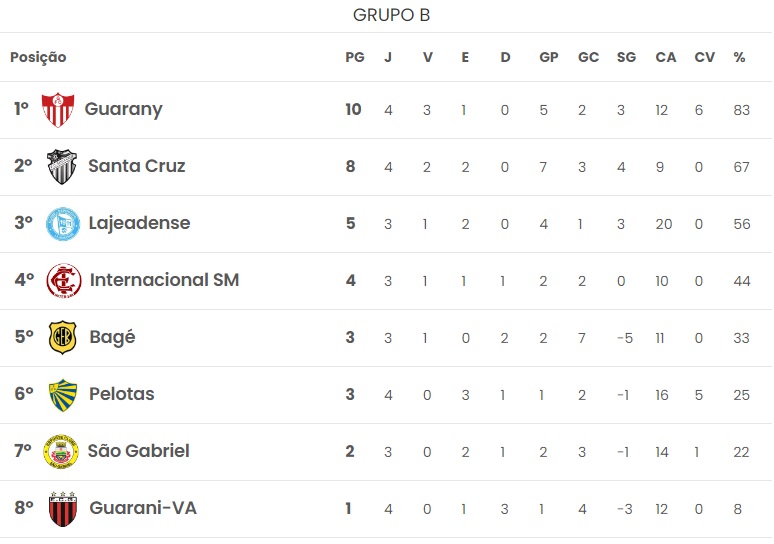The height and width of the screenshot is (544, 774).
Task: Click the GRUPO B heading
Action: 392,15
